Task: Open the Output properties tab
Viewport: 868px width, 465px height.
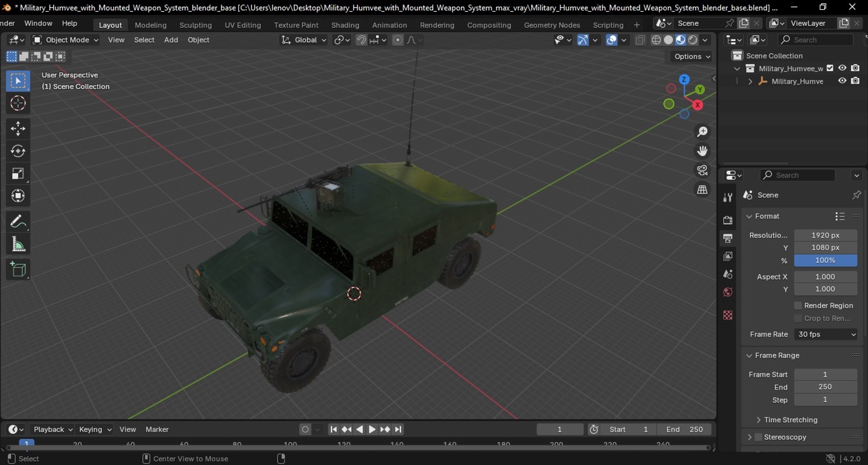Action: pos(728,238)
